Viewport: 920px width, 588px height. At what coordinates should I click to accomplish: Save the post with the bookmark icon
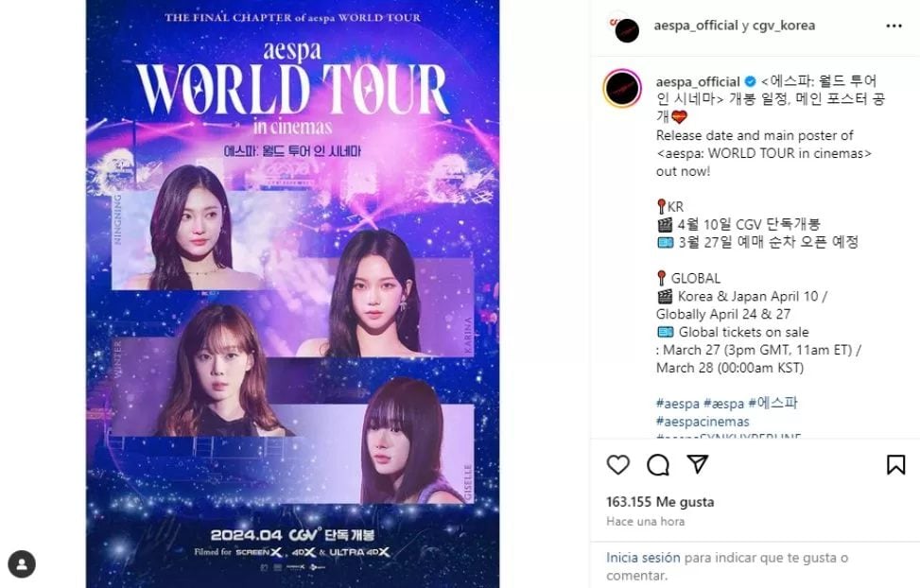click(895, 465)
